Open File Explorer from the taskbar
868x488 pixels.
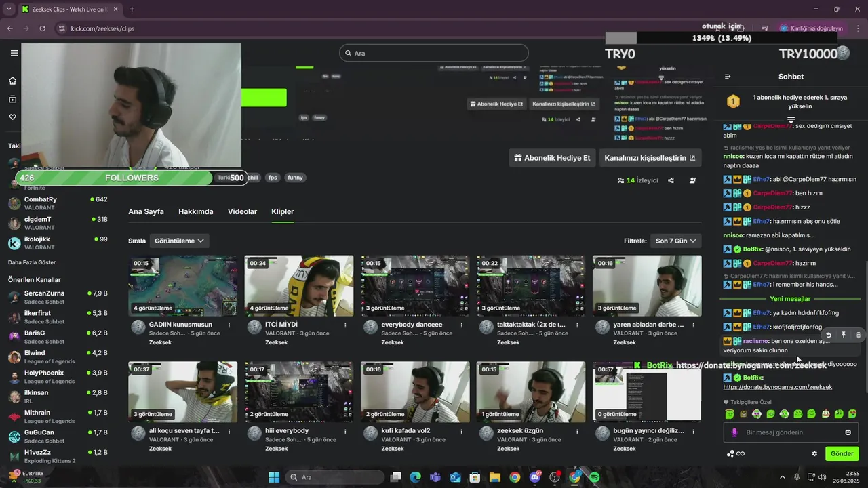pyautogui.click(x=494, y=477)
